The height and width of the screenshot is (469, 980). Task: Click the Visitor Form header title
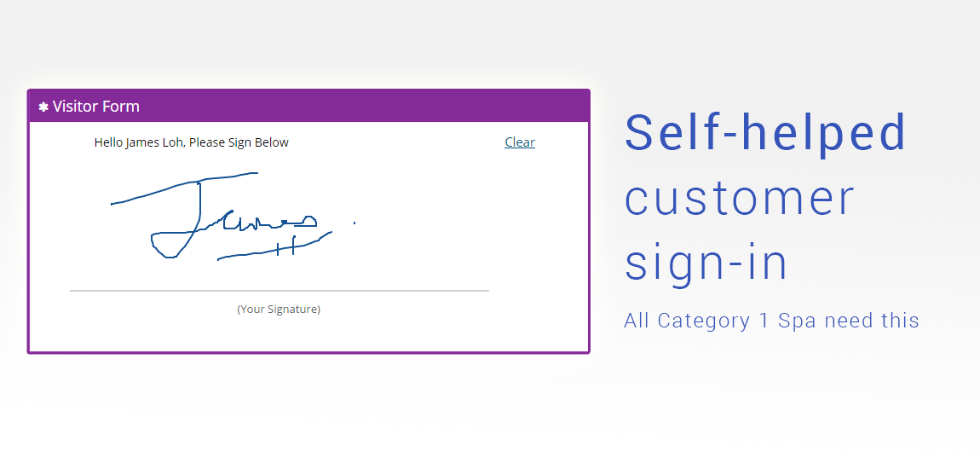95,107
